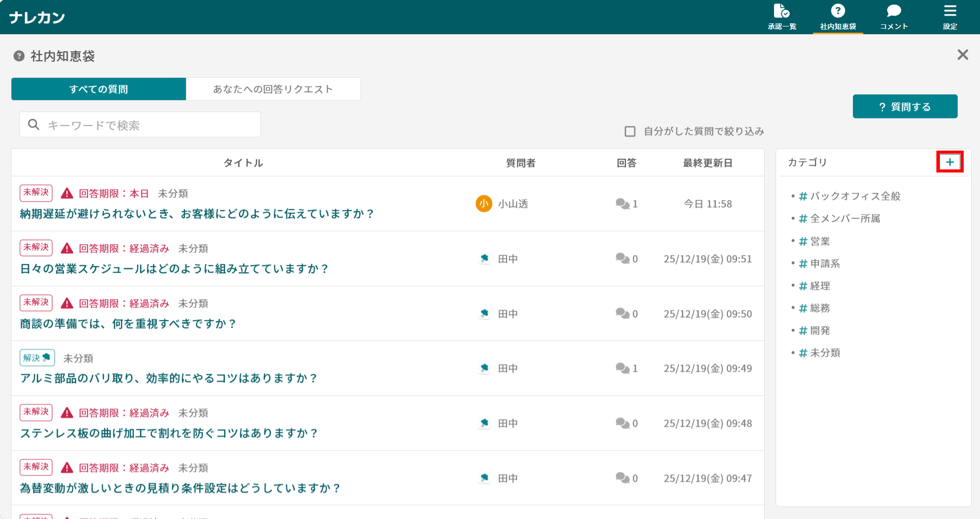Enable the 自分がした質問で絞り込み checkbox
Screen dimensions: 980x519
click(x=630, y=131)
